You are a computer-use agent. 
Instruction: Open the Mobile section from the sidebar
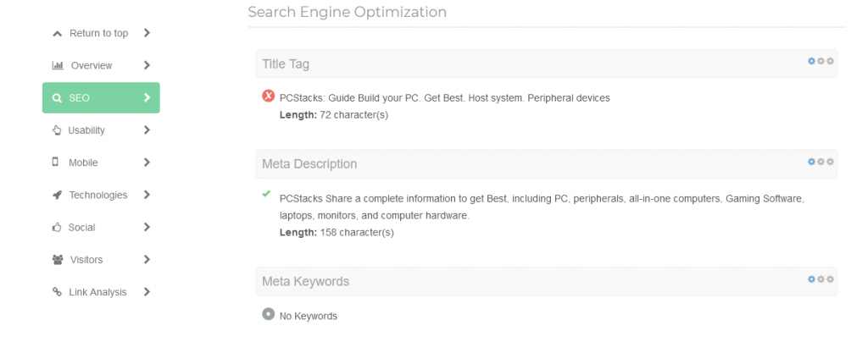click(102, 163)
